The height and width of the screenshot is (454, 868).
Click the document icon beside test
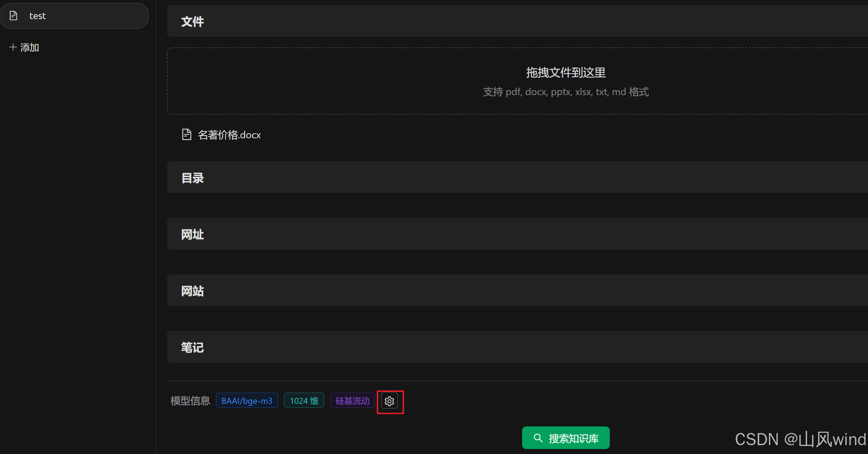13,16
